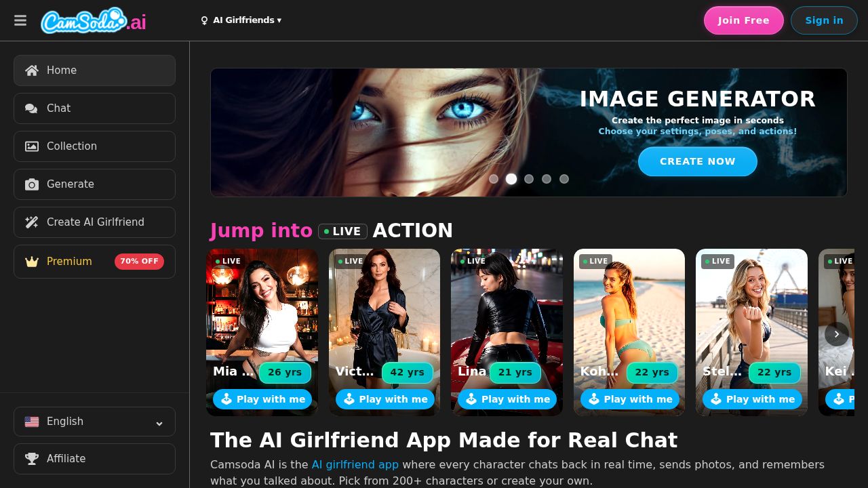The width and height of the screenshot is (868, 488).
Task: Click the joystick icon on Mia's button
Action: coord(226,399)
